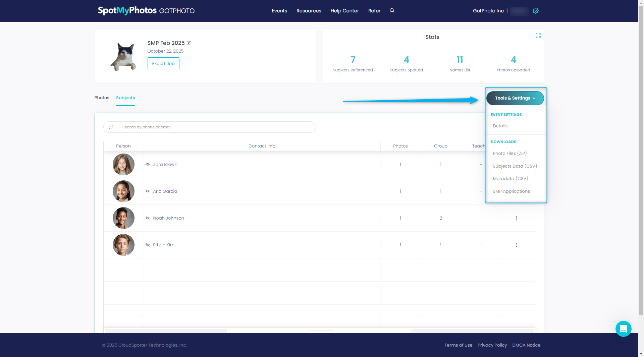Open DMCA Notice footer link

click(526, 345)
